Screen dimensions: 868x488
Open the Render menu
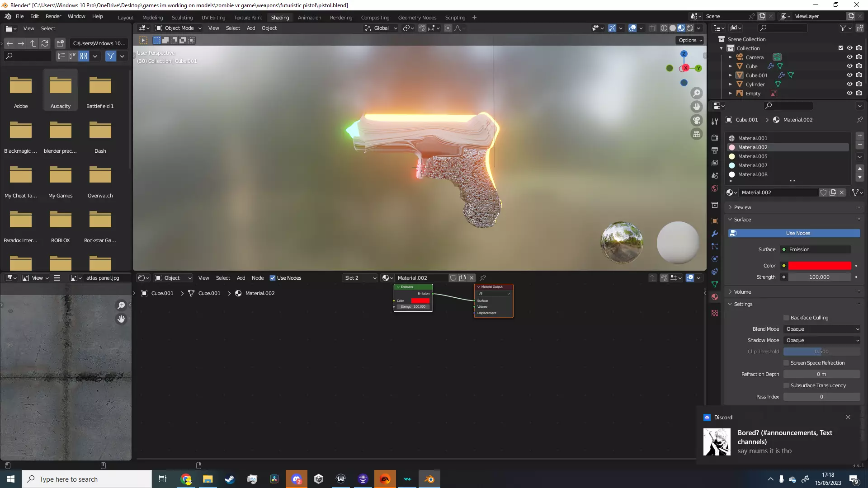point(53,16)
